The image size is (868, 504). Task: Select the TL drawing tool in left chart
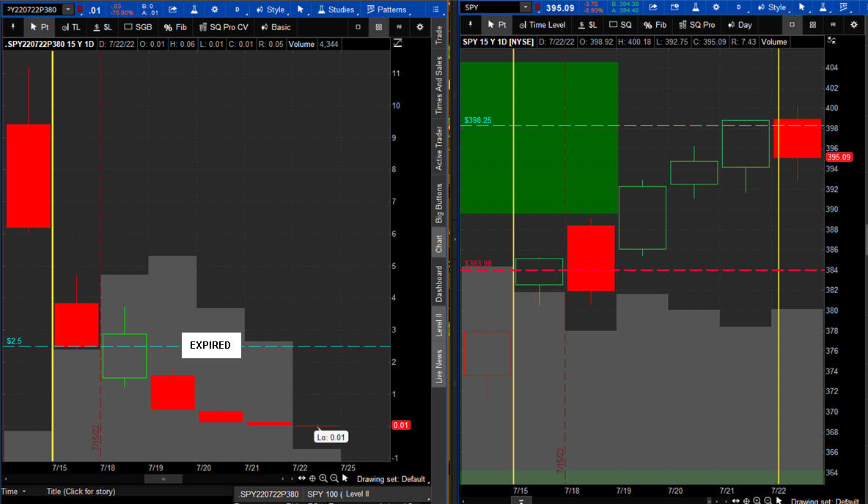(71, 26)
